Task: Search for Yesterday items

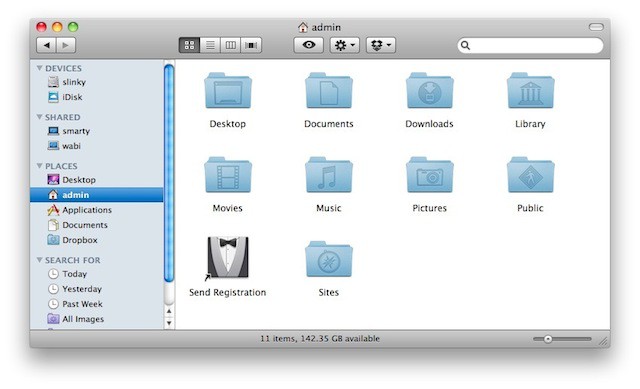Action: (x=96, y=289)
